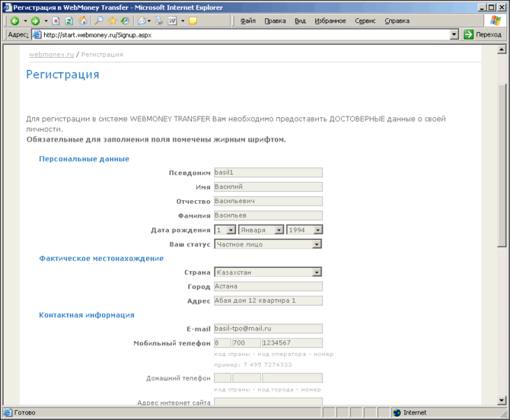This screenshot has width=510, height=420.
Task: Click the Переход go button
Action: pos(483,34)
